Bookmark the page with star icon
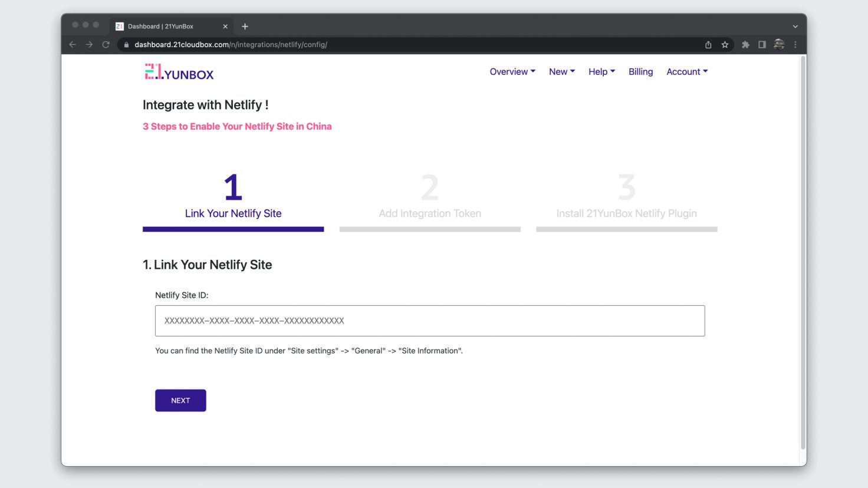 tap(725, 45)
